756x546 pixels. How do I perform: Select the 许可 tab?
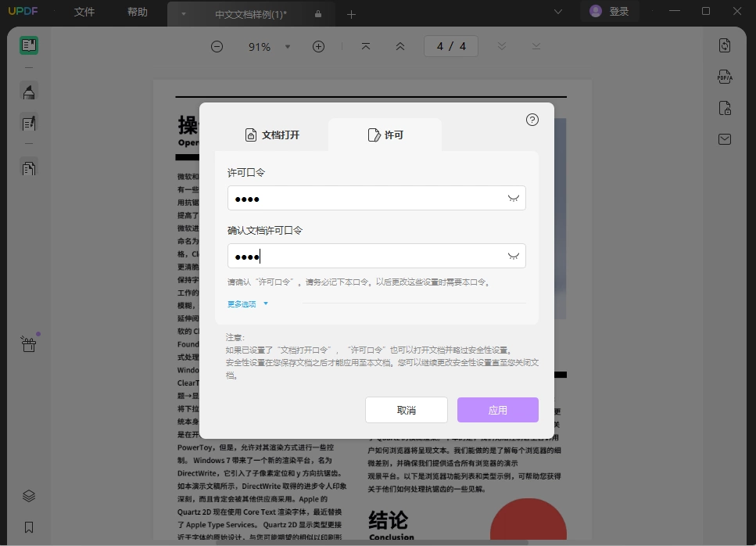(385, 135)
